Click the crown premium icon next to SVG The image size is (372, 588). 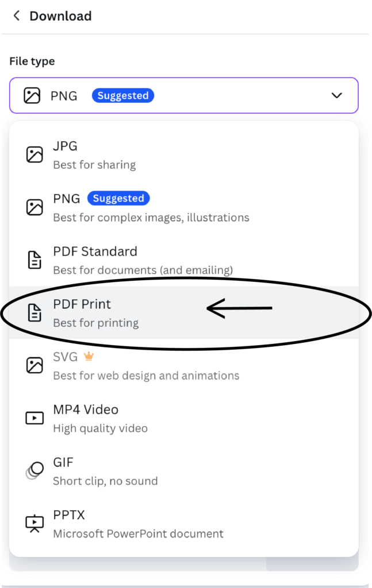[x=89, y=356]
